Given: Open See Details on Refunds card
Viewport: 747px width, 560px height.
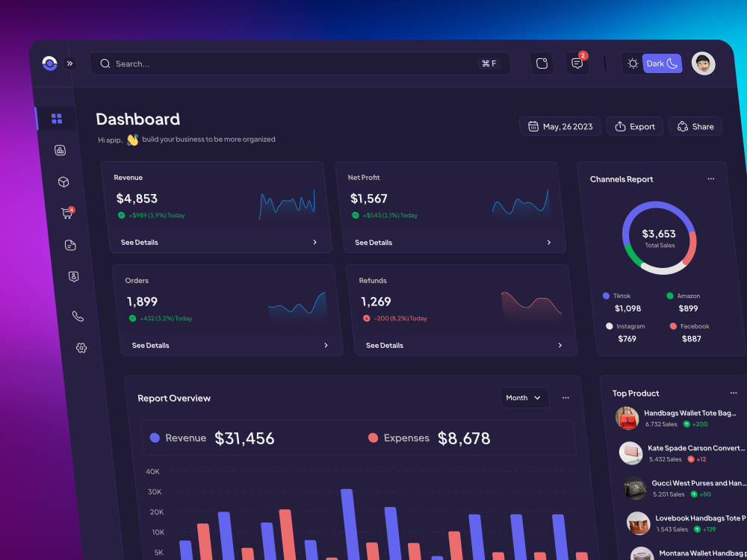Looking at the screenshot, I should coord(385,345).
